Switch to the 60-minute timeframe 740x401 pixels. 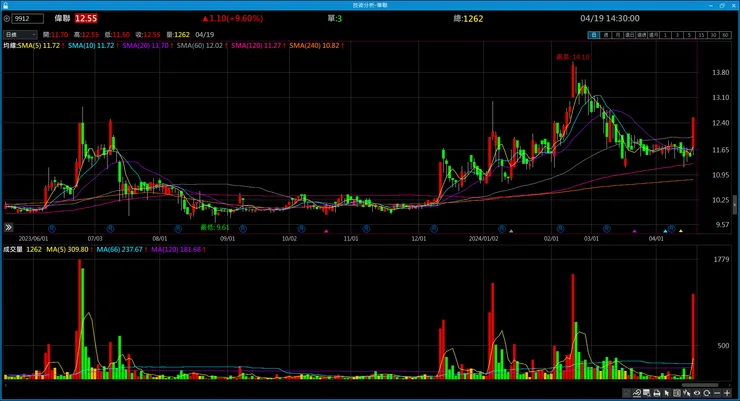click(725, 35)
